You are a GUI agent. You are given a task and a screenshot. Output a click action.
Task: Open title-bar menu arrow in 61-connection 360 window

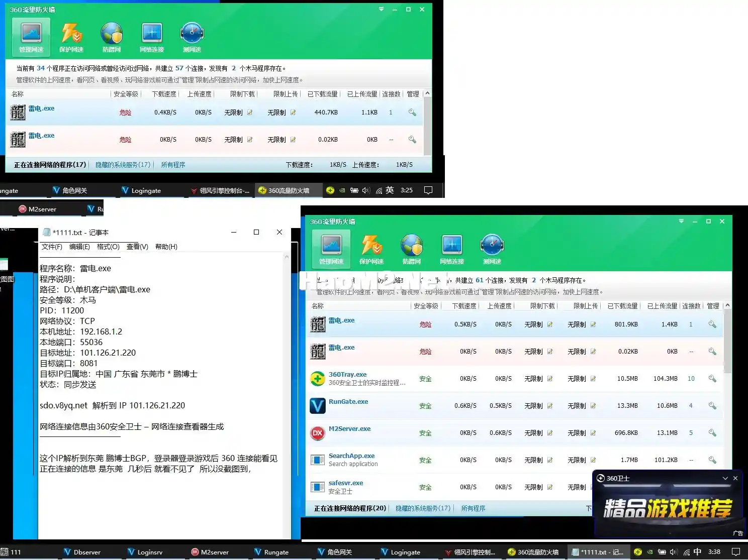pos(681,221)
